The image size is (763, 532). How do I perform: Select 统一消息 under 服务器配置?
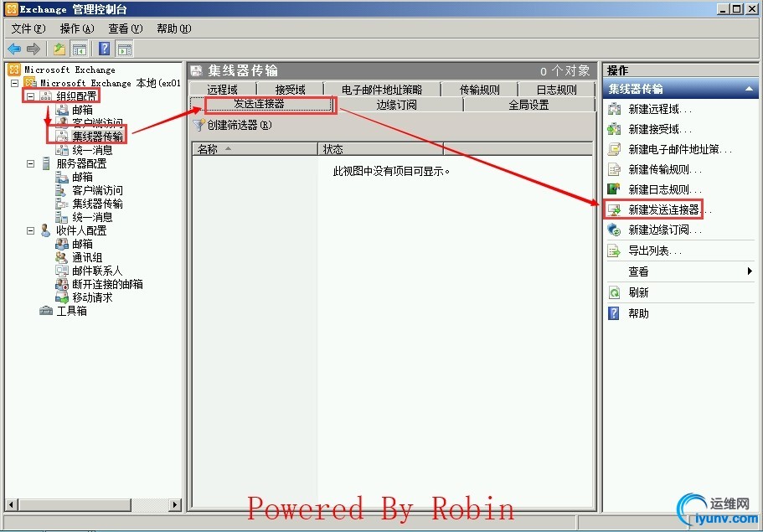pyautogui.click(x=92, y=217)
